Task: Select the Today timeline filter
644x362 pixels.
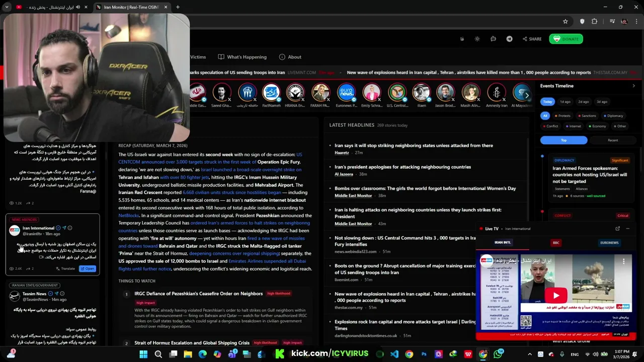Action: [x=547, y=102]
